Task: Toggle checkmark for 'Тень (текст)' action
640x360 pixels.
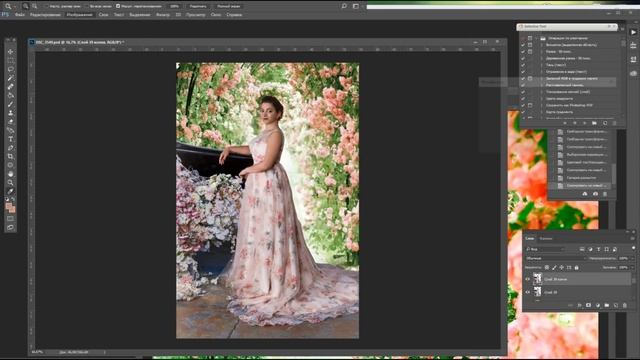Action: [x=523, y=65]
